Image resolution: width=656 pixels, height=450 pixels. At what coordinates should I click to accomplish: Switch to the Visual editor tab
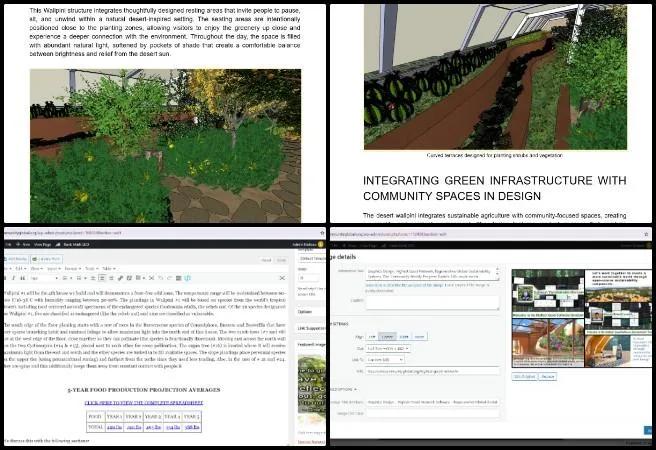(266, 260)
